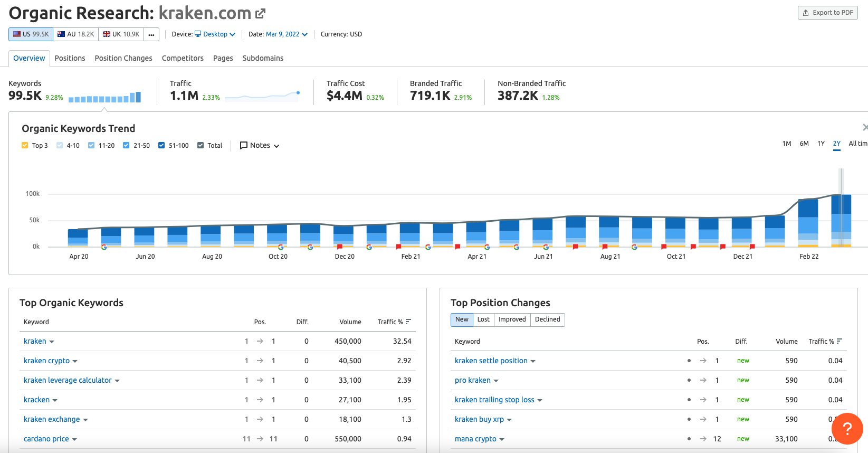This screenshot has width=868, height=453.
Task: Open the Mar 9, 2022 date dropdown
Action: coord(287,34)
